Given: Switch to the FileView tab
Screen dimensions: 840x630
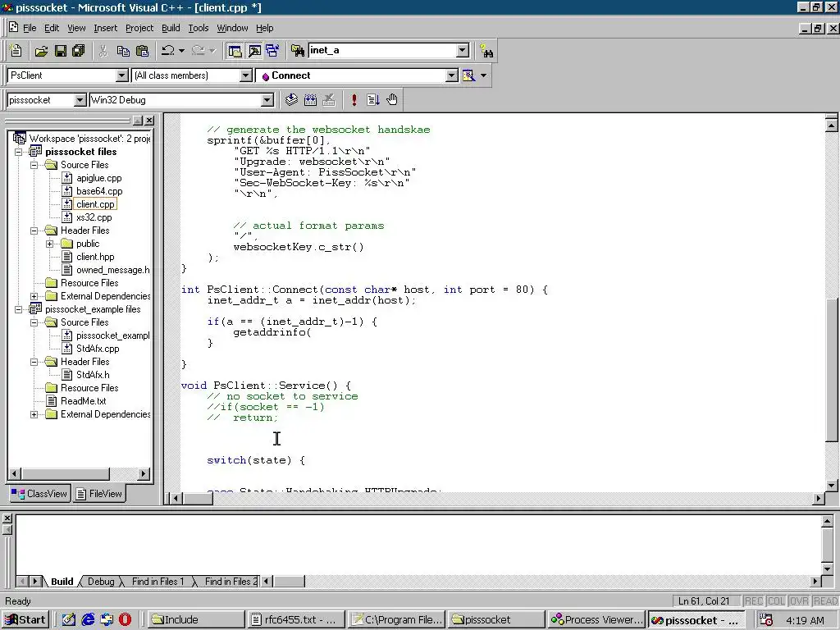Looking at the screenshot, I should coord(99,494).
